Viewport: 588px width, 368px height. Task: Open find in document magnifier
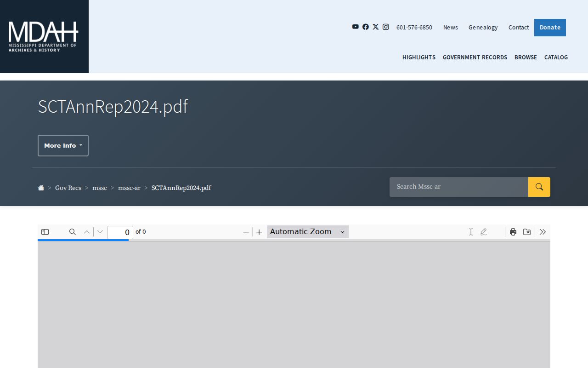point(73,232)
